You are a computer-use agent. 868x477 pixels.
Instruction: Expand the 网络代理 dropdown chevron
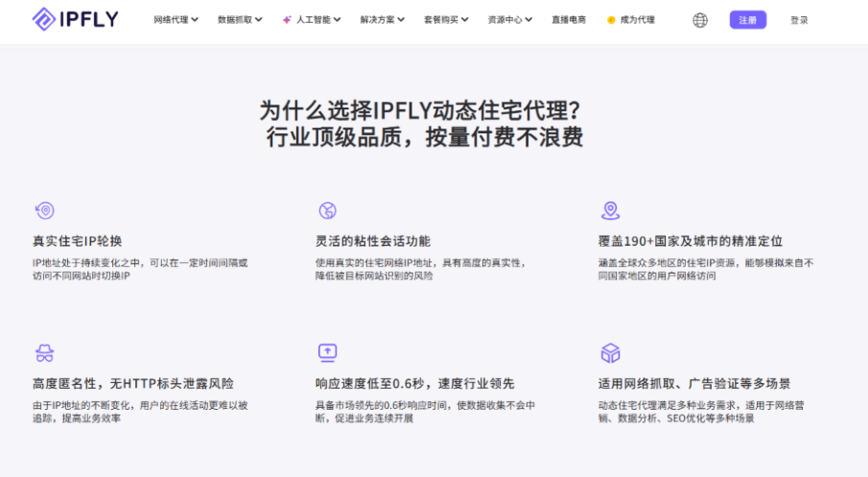pos(195,20)
